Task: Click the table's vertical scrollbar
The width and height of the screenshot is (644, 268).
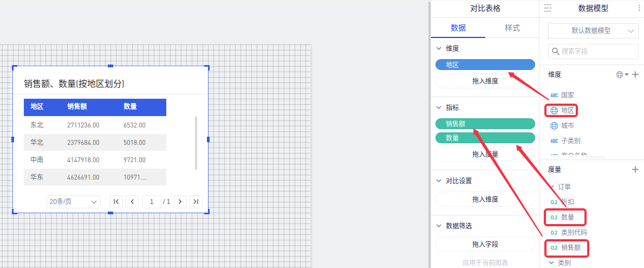Action: tap(196, 142)
